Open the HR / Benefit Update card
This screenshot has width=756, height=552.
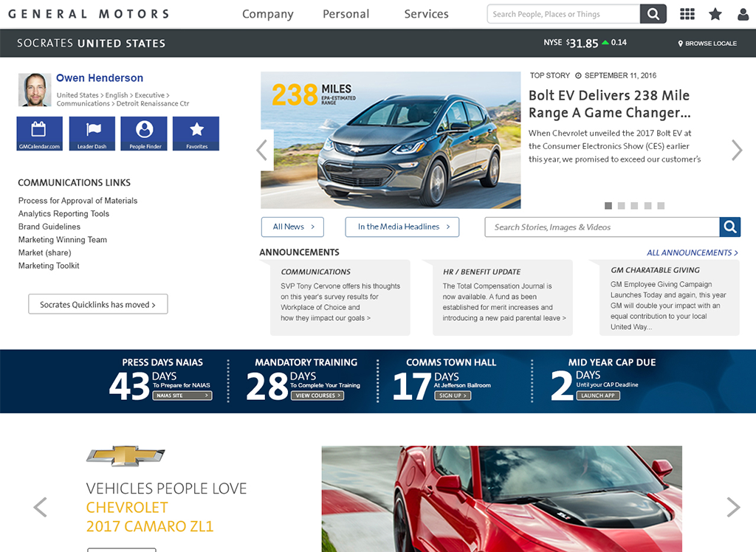[x=502, y=297]
